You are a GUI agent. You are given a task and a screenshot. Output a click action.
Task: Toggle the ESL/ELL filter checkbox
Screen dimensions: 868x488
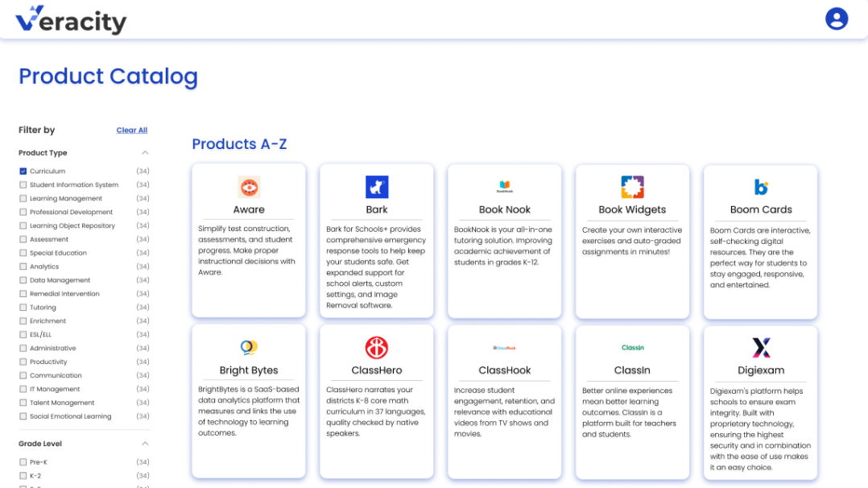click(23, 334)
